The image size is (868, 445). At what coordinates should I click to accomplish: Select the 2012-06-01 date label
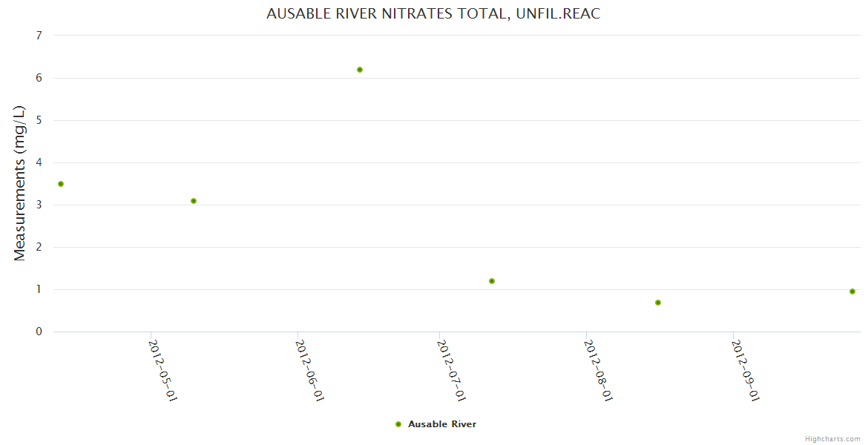(x=310, y=371)
